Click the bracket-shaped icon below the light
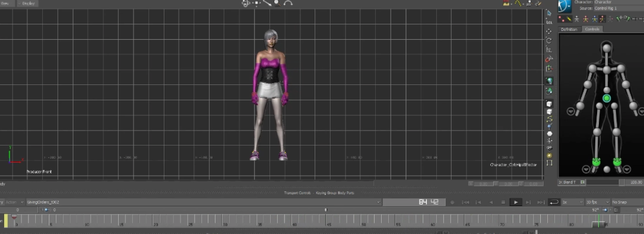The width and height of the screenshot is (644, 234). [549, 163]
